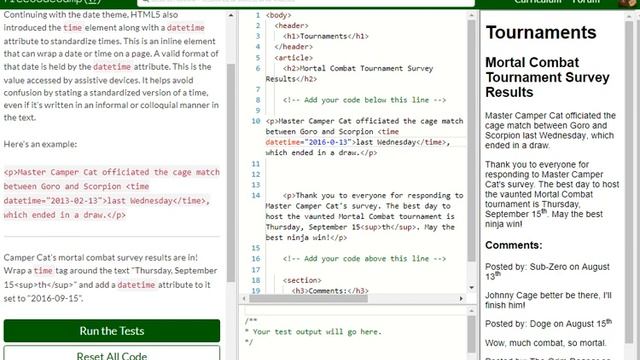Click the test output panel scrollbar thumb
Image resolution: width=640 pixels, height=360 pixels.
click(471, 334)
